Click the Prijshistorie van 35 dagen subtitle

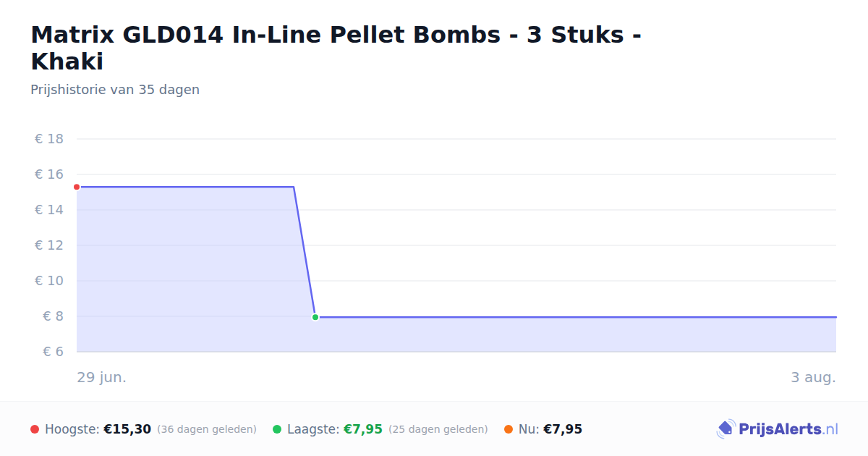115,90
